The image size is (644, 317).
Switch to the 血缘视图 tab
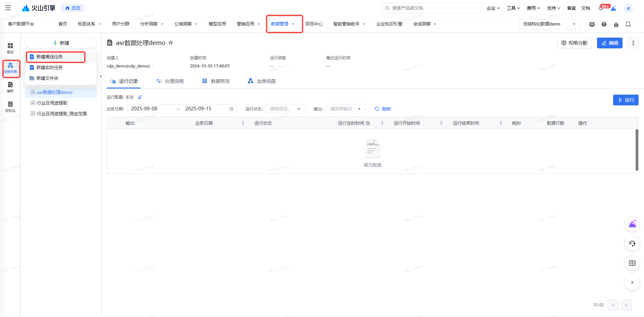tap(262, 81)
